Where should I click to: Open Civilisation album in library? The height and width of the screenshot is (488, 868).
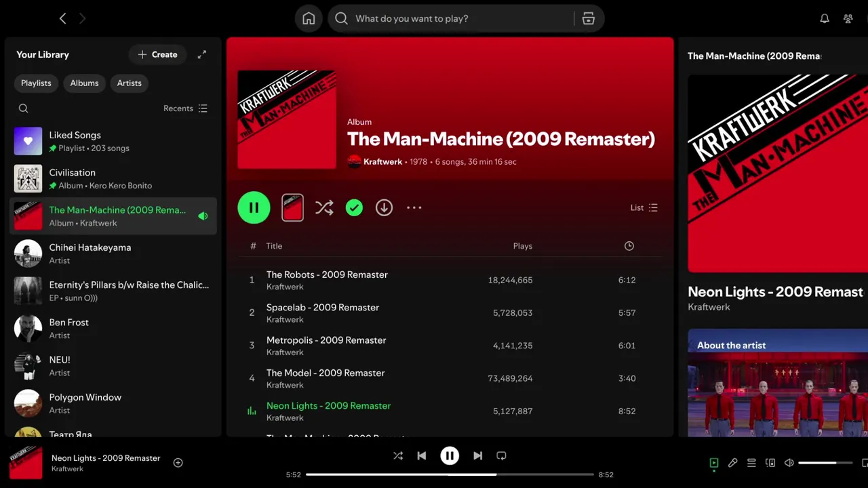tap(113, 179)
